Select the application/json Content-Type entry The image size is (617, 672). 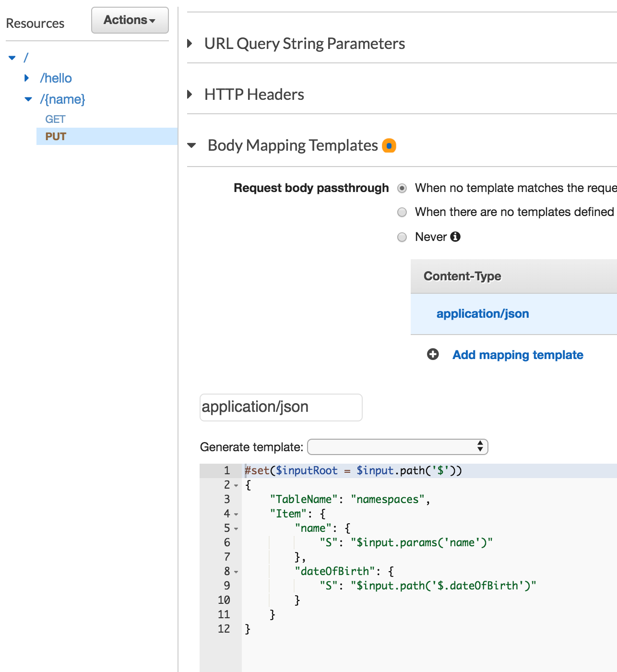483,313
